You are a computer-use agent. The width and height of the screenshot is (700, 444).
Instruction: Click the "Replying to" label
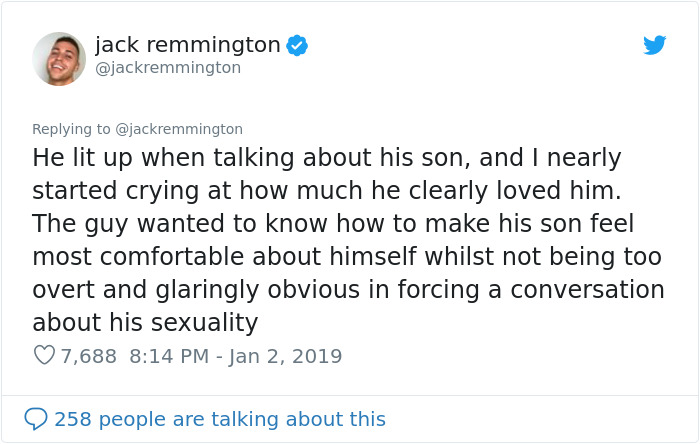coord(72,129)
